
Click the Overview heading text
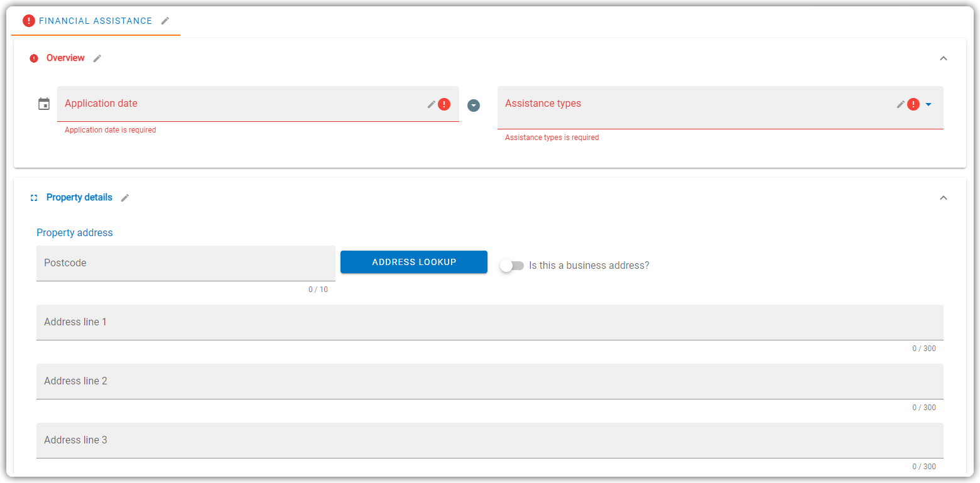pyautogui.click(x=65, y=58)
